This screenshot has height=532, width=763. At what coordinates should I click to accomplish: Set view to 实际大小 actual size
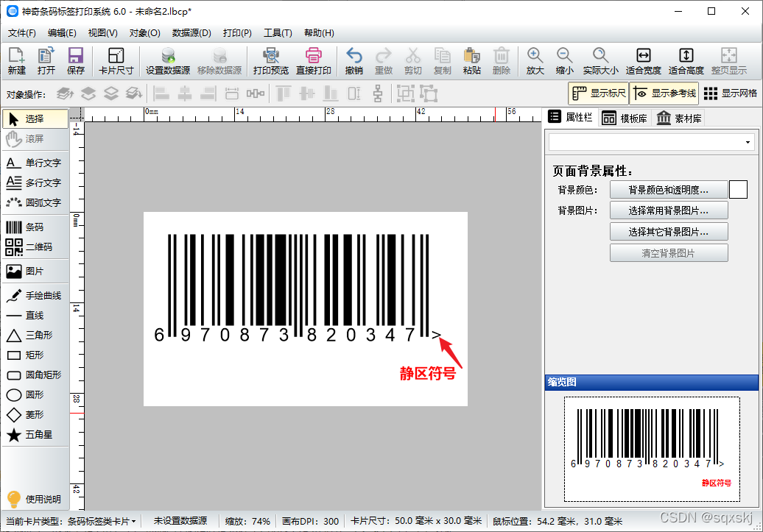click(x=600, y=61)
